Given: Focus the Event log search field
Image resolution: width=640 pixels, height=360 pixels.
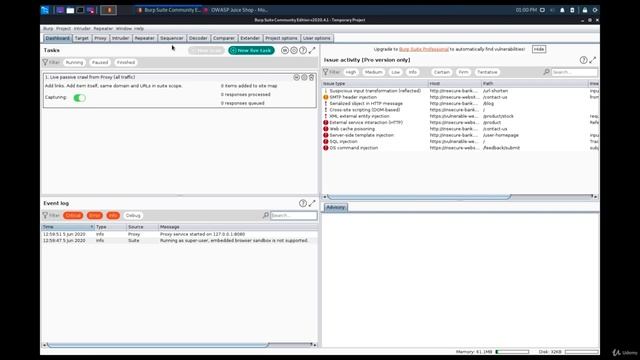Looking at the screenshot, I should tap(293, 215).
